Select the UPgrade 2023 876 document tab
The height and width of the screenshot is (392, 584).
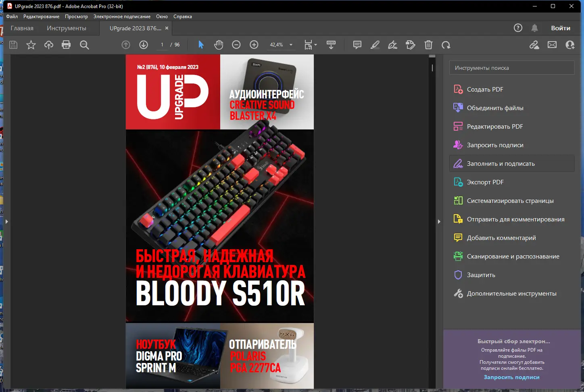[136, 28]
